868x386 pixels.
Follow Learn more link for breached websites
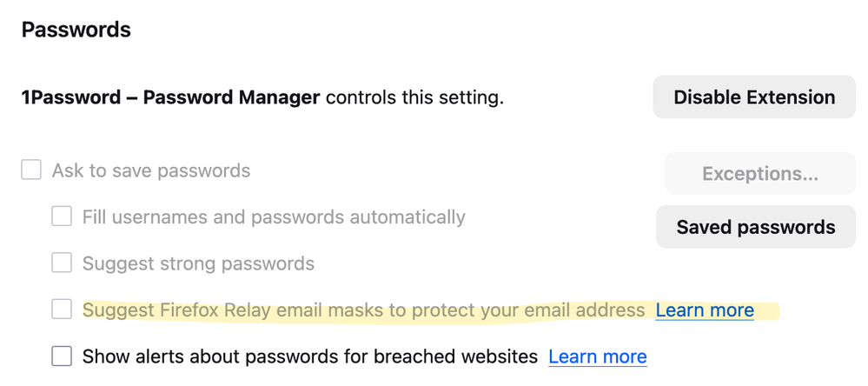click(x=598, y=356)
